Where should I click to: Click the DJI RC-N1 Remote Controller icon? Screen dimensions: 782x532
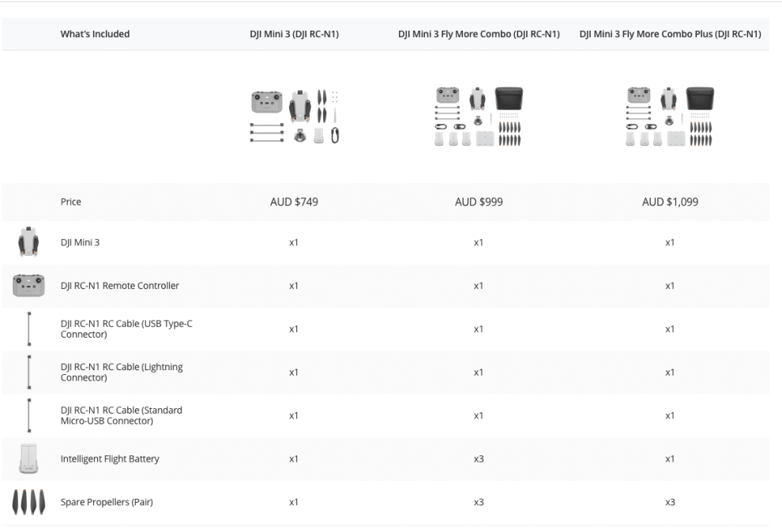pyautogui.click(x=29, y=285)
